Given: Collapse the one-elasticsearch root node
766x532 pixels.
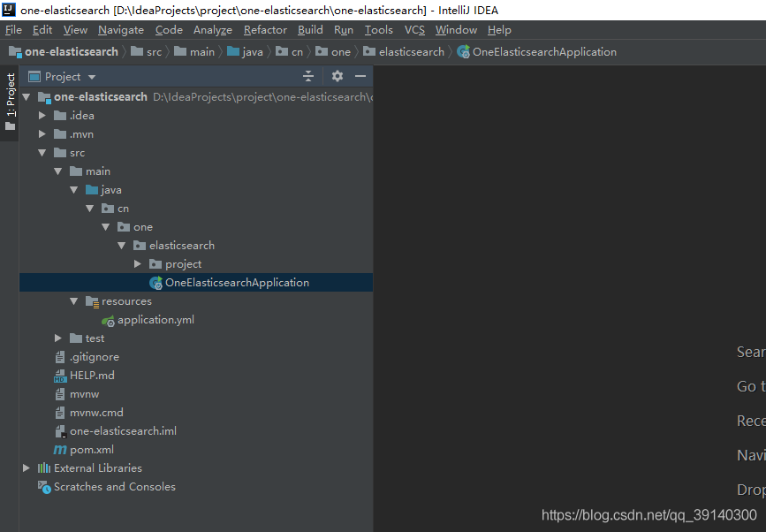Looking at the screenshot, I should [27, 97].
